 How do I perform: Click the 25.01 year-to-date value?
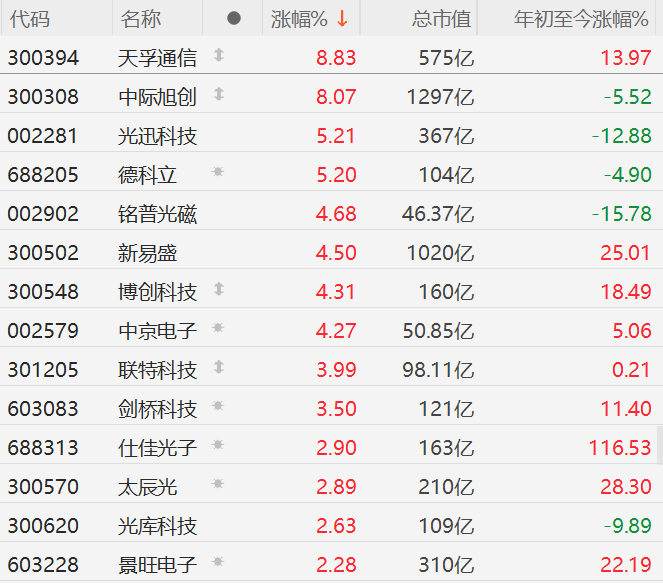(625, 253)
